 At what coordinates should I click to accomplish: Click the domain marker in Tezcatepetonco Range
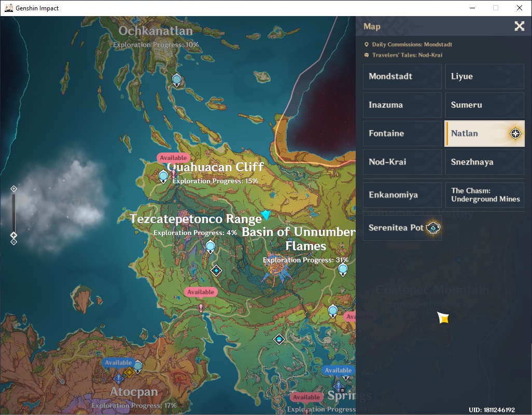pyautogui.click(x=216, y=270)
